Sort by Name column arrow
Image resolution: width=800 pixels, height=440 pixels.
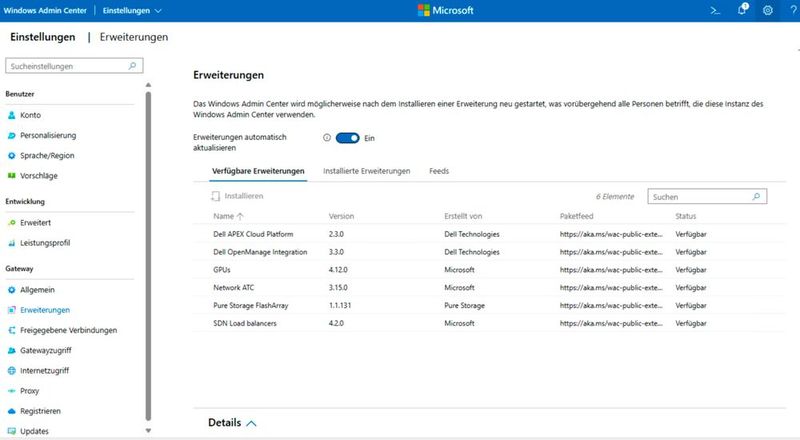[240, 216]
